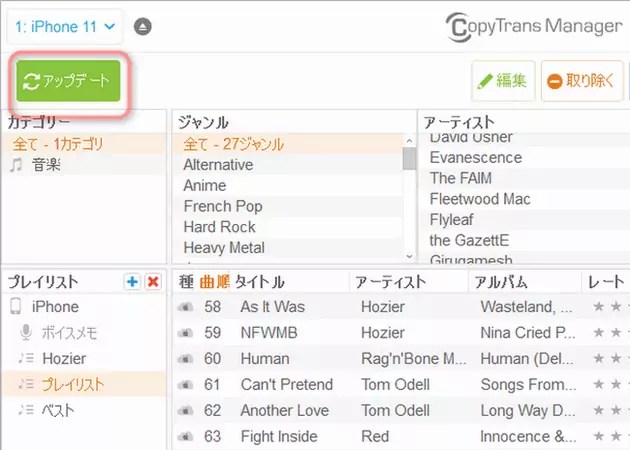
Task: Click artist Red cell
Action: 375,436
